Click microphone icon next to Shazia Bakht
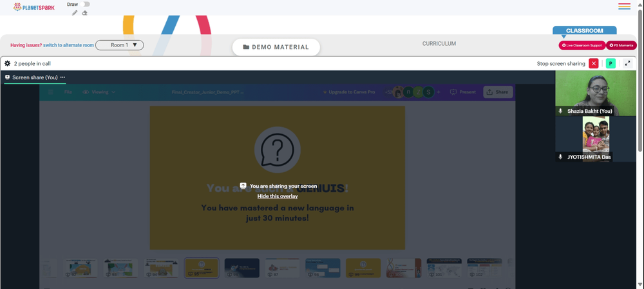Image resolution: width=644 pixels, height=289 pixels. pyautogui.click(x=561, y=111)
